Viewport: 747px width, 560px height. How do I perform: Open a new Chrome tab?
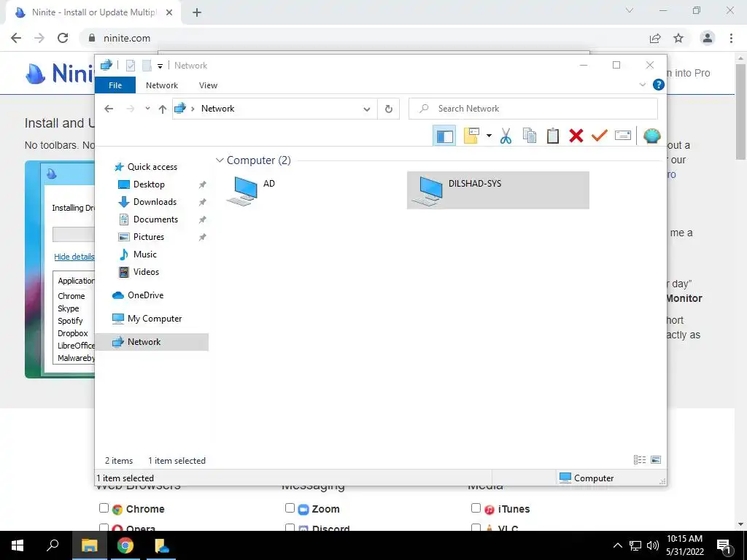(x=197, y=12)
